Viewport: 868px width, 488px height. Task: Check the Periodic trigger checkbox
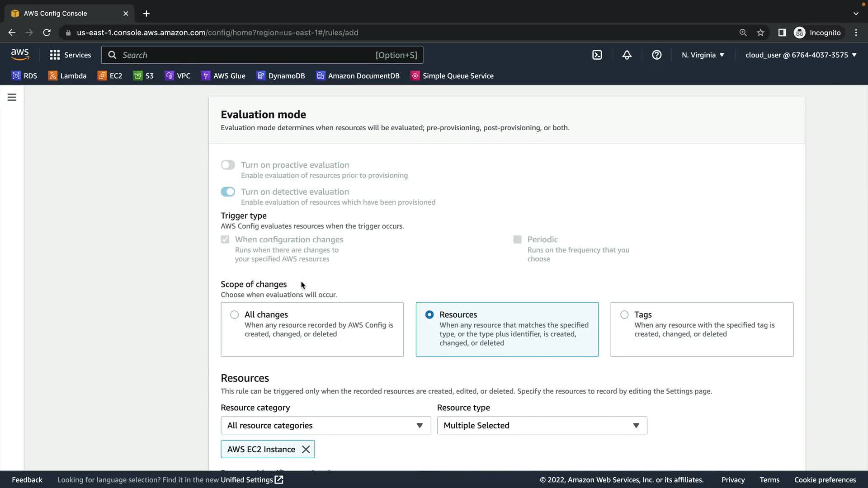coord(517,239)
